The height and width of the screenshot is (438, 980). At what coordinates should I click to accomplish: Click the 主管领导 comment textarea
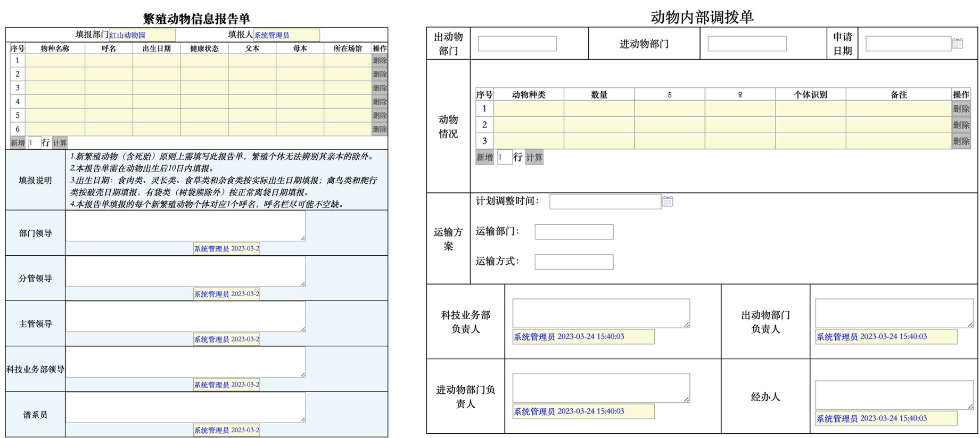[x=186, y=317]
